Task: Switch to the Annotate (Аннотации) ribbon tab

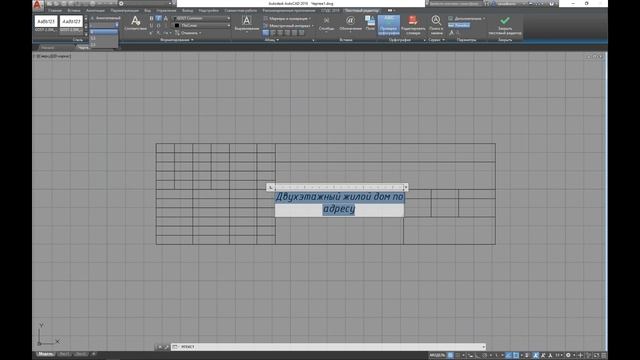Action: click(x=96, y=11)
